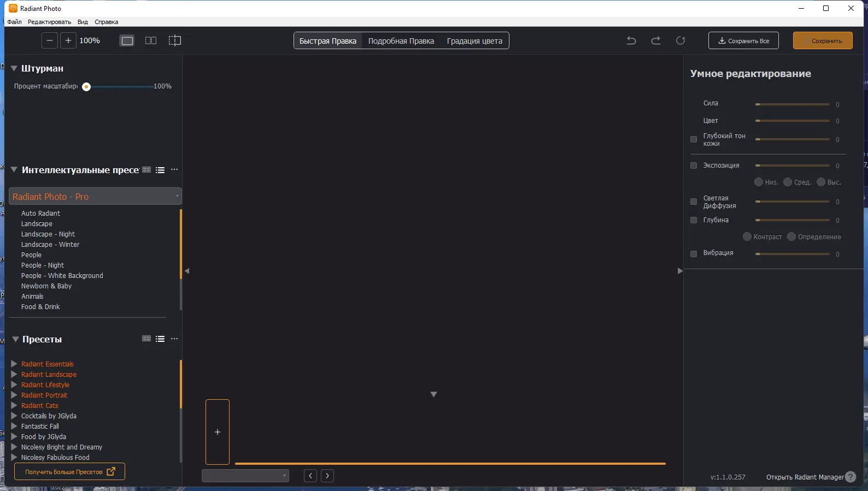
Task: Enable the Глубокий тон кожи checkbox
Action: [694, 139]
